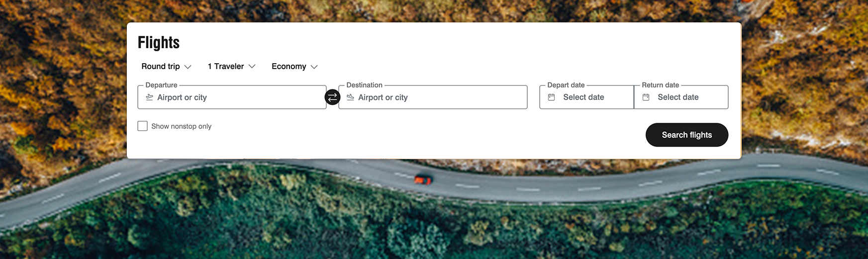868x259 pixels.
Task: Click the chevron next to Round trip
Action: (188, 67)
